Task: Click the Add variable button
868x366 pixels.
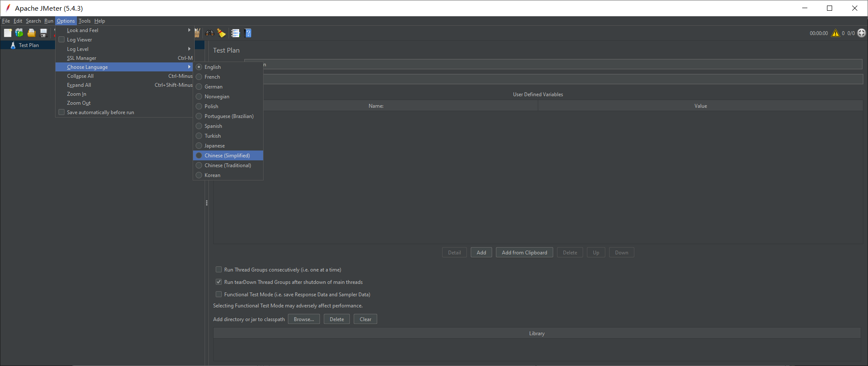Action: [481, 253]
